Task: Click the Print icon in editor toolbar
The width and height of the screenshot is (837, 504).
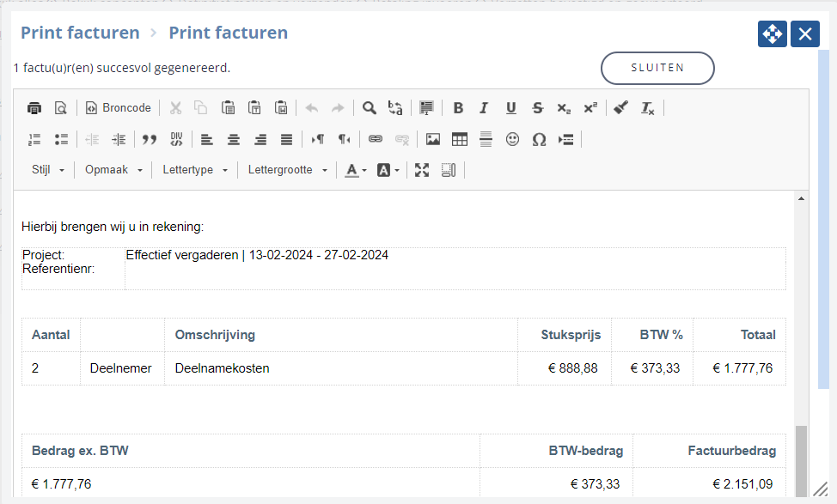Action: tap(34, 108)
